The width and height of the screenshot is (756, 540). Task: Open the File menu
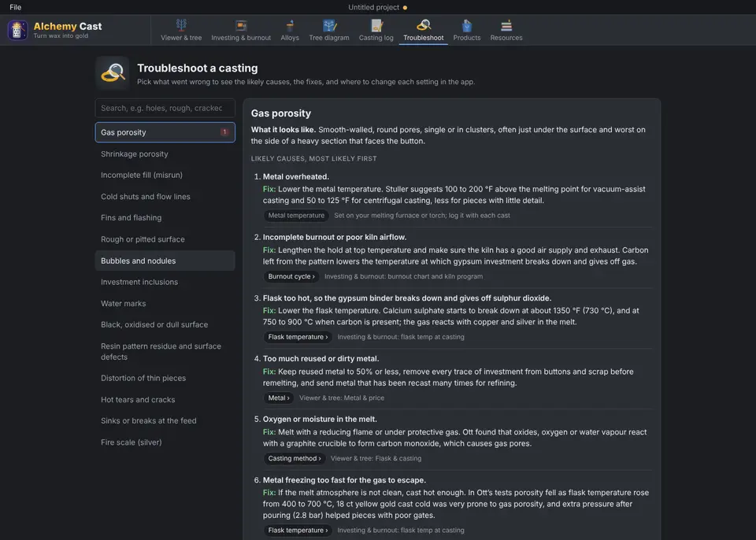16,7
